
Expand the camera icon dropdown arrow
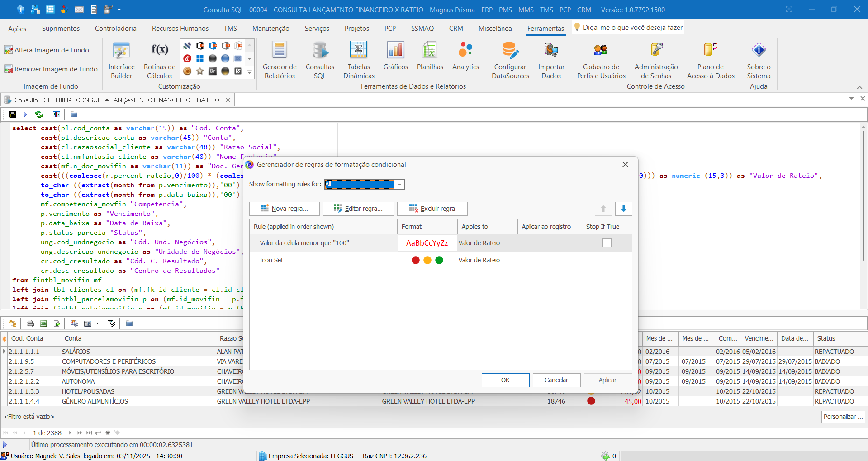tap(97, 323)
